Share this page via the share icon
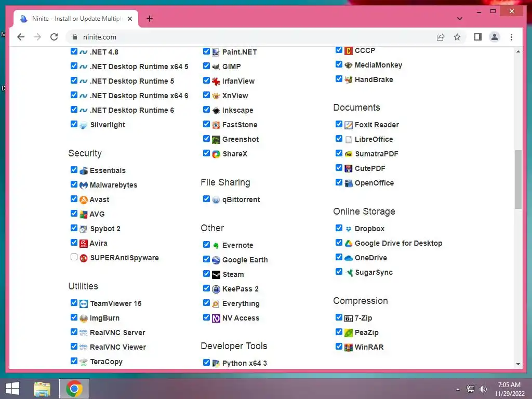The height and width of the screenshot is (399, 532). pos(441,37)
